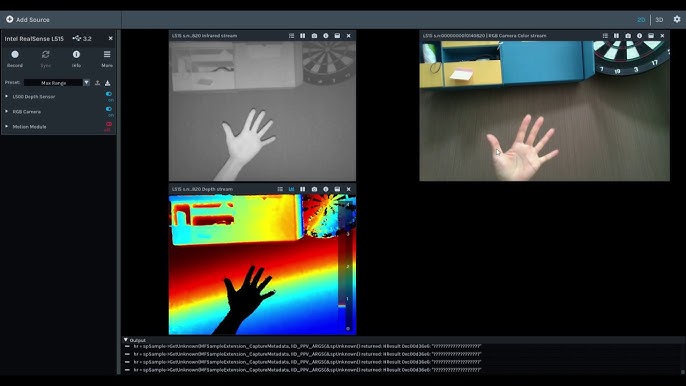
Task: Pause the Infrared stream
Action: (303, 36)
